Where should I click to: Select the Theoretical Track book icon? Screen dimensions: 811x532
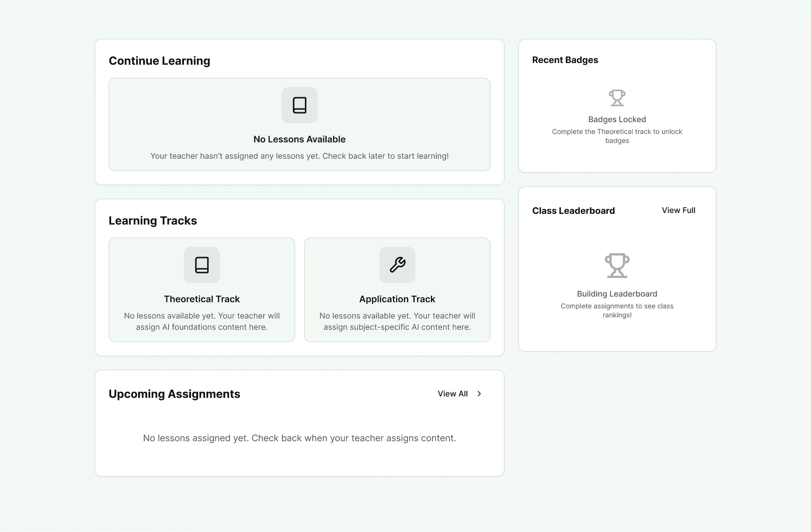pos(202,265)
